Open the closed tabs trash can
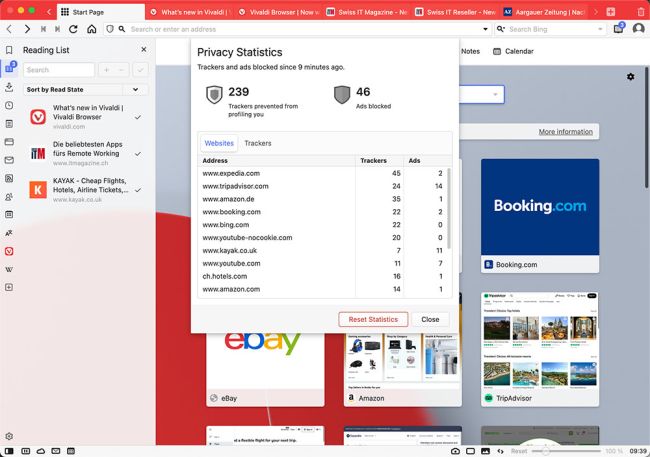This screenshot has width=650, height=457. pos(641,12)
